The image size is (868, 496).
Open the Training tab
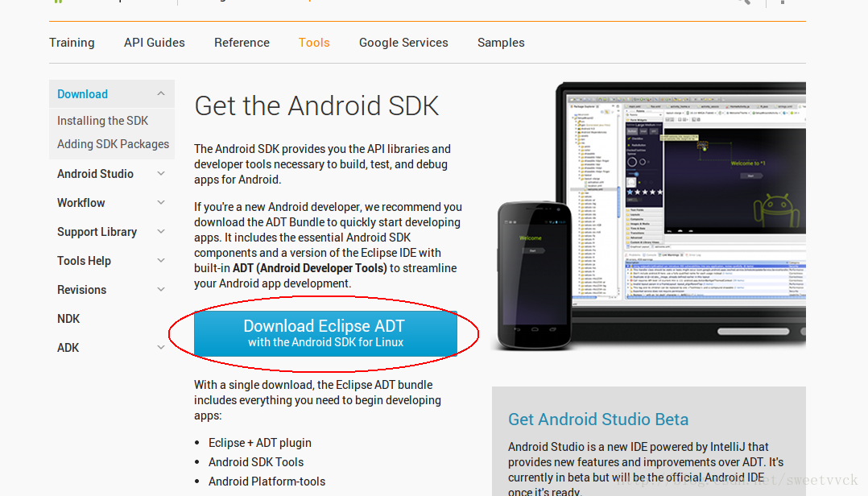click(x=72, y=43)
